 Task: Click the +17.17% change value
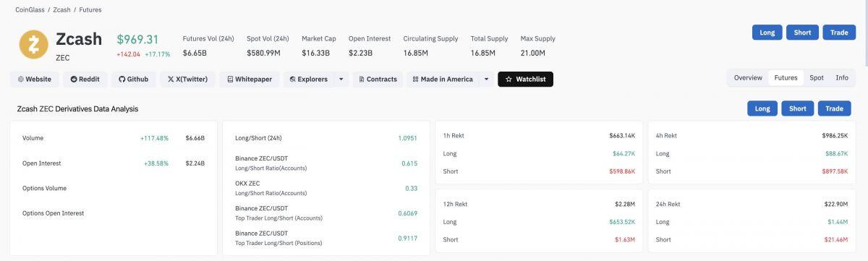[158, 54]
